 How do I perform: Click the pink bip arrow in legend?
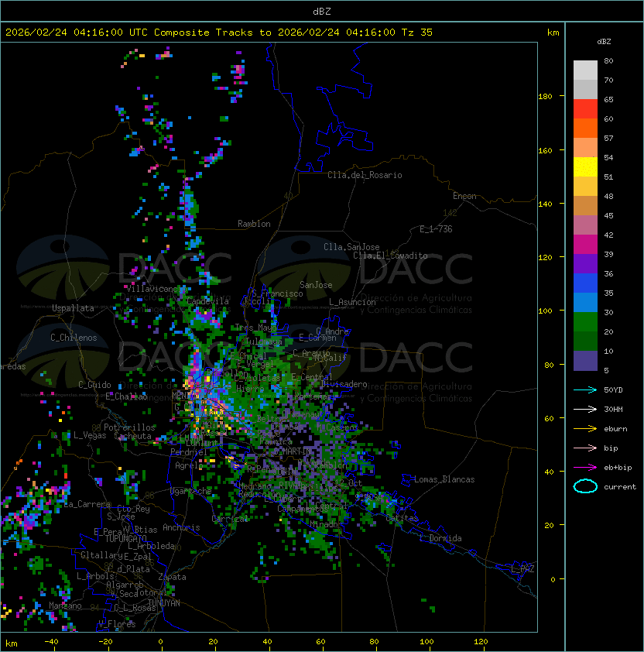pos(585,448)
